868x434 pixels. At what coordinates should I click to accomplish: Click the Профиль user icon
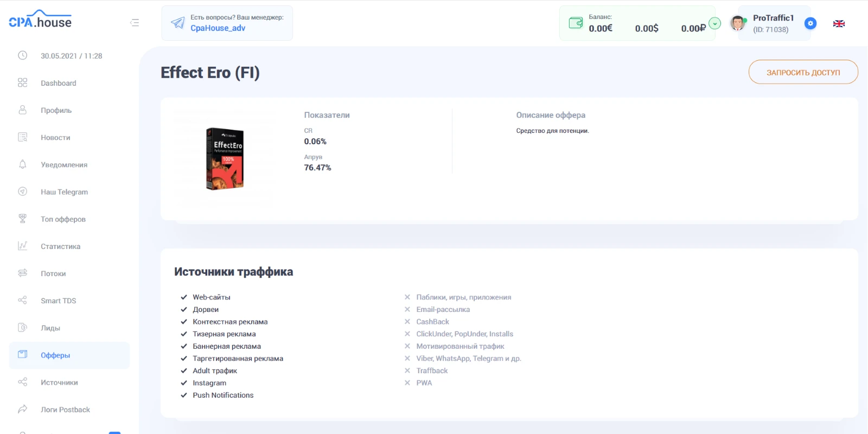pos(22,110)
